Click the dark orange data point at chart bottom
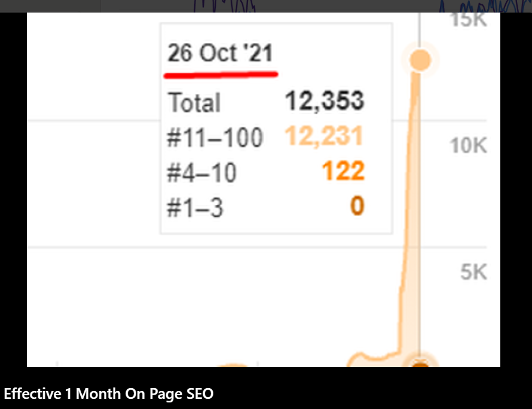This screenshot has height=409, width=532. 421,364
